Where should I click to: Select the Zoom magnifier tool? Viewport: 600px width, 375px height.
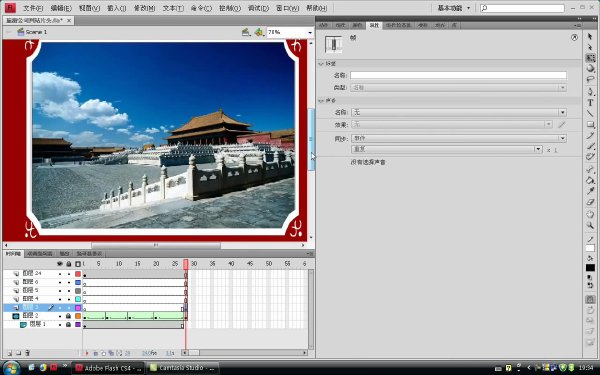(x=590, y=225)
